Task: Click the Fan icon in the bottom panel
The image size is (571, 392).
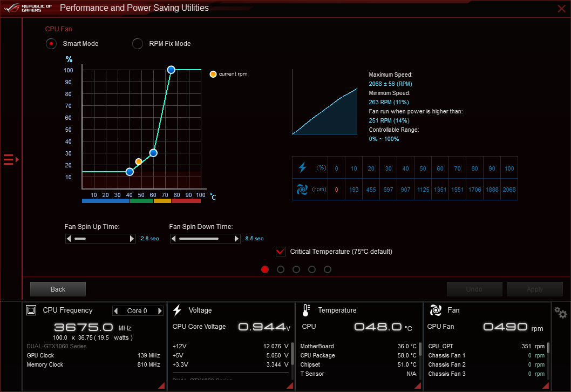Action: (436, 310)
